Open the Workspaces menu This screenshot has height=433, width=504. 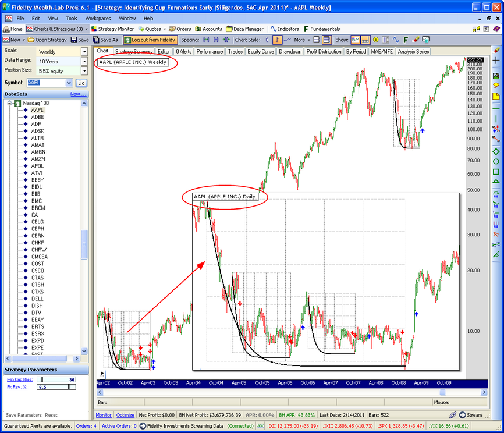[x=97, y=19]
